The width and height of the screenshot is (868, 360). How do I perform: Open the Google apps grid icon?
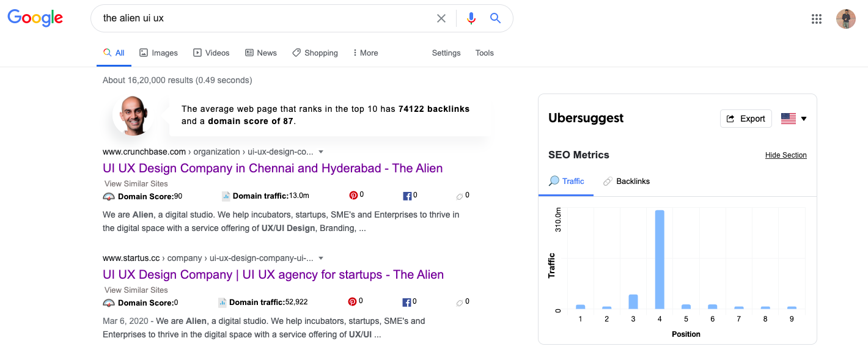817,18
